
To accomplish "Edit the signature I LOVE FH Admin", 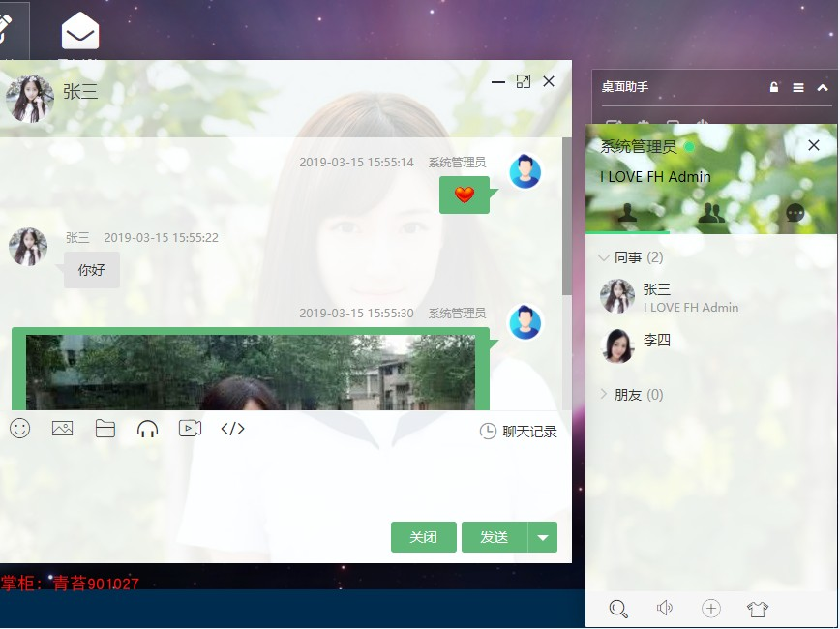I will (655, 177).
